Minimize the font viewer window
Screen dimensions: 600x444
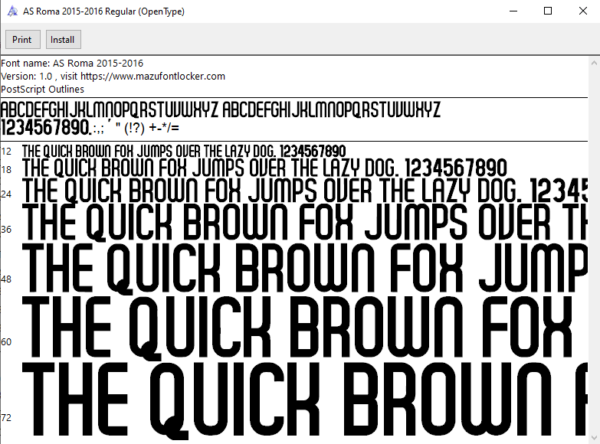point(513,11)
